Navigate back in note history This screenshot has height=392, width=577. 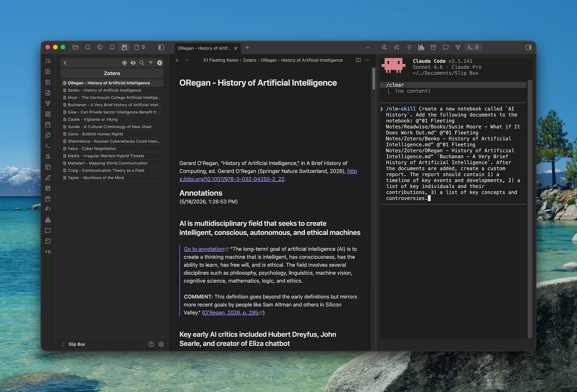(177, 60)
